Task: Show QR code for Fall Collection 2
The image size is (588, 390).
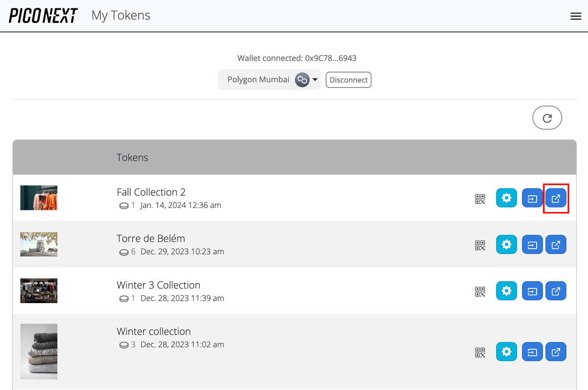Action: click(x=480, y=198)
